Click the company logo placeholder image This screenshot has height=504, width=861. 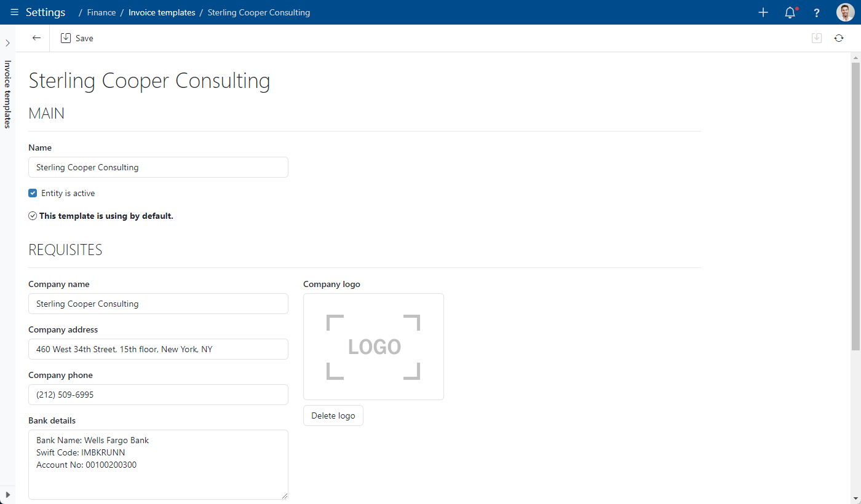[373, 347]
